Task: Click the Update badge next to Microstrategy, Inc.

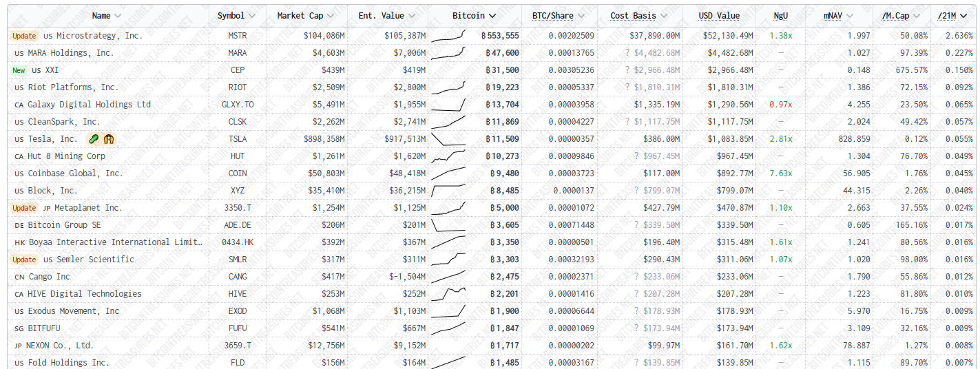Action: [x=24, y=36]
